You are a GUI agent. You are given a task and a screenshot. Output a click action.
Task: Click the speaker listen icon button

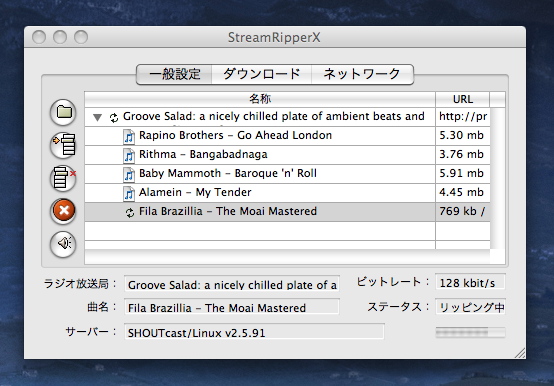coord(63,244)
